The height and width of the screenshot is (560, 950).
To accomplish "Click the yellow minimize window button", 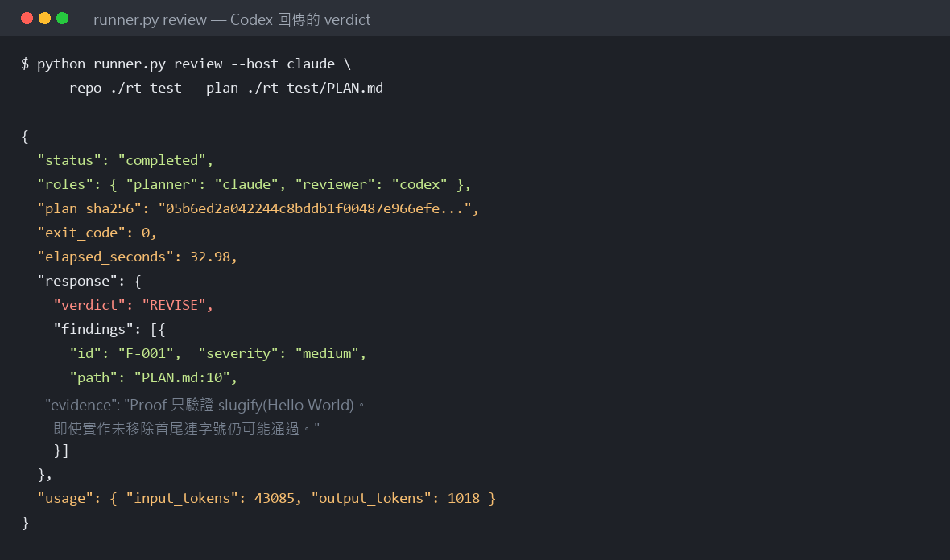I will coord(44,19).
